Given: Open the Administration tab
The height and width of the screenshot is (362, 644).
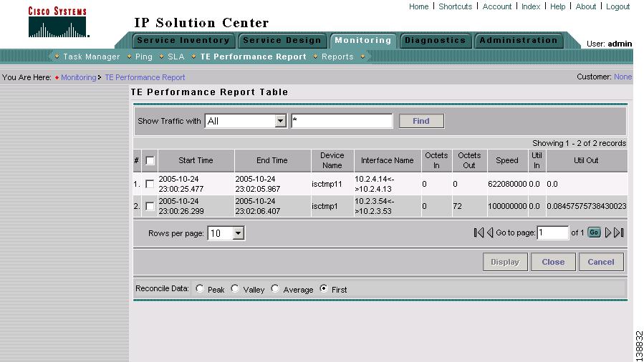Looking at the screenshot, I should (519, 40).
